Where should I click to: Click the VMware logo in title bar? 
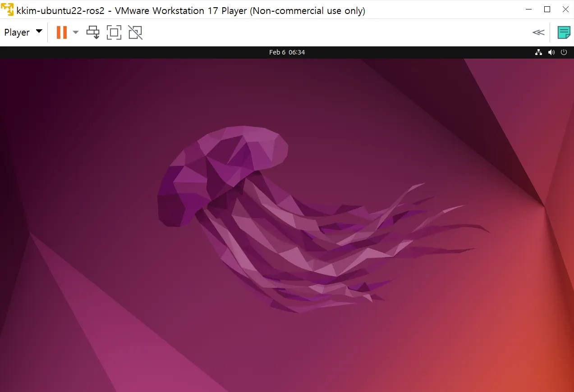click(x=7, y=9)
